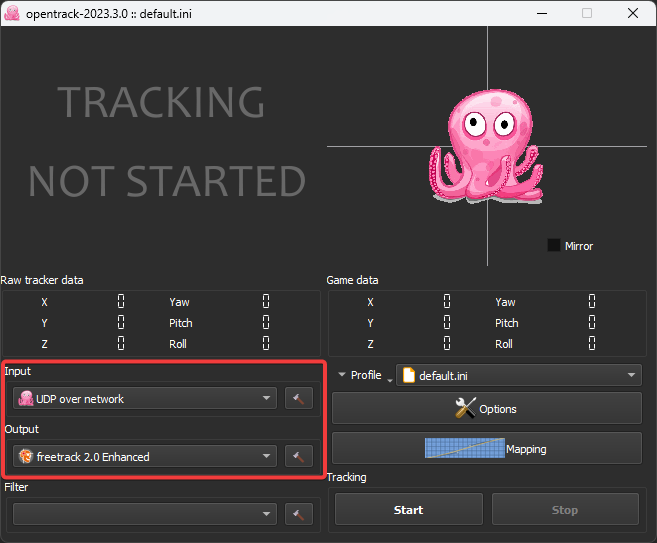This screenshot has height=543, width=657.
Task: Open the Profile menu
Action: pos(361,376)
